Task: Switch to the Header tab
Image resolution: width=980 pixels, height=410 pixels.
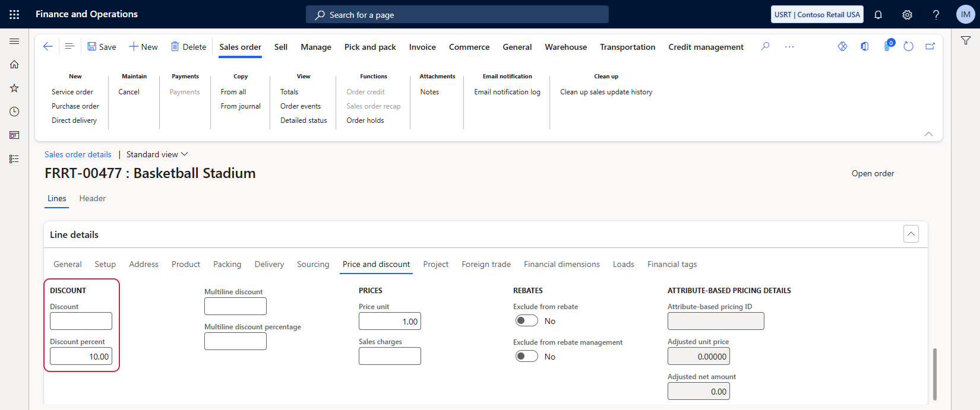Action: point(92,199)
